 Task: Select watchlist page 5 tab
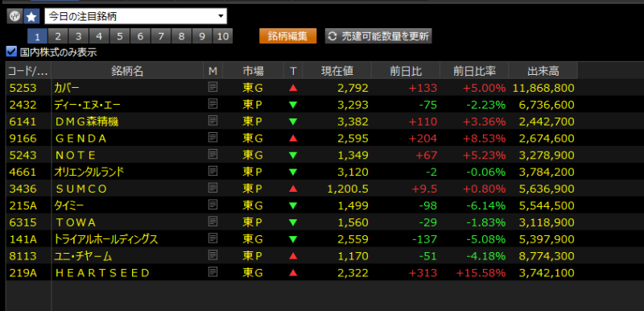pyautogui.click(x=119, y=36)
